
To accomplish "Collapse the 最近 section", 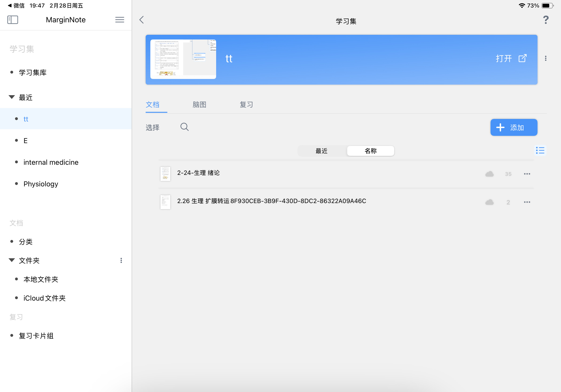I will pos(12,97).
